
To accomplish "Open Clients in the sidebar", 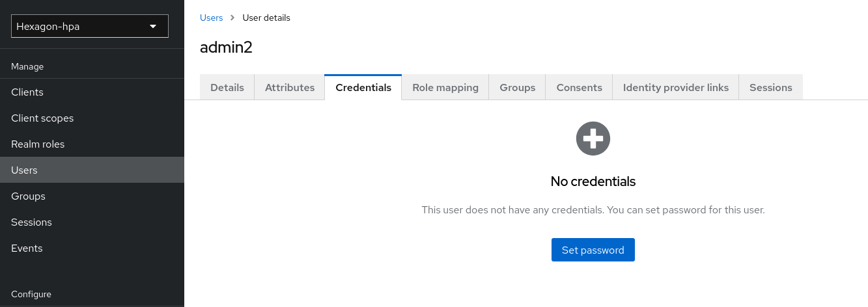I will [92, 92].
